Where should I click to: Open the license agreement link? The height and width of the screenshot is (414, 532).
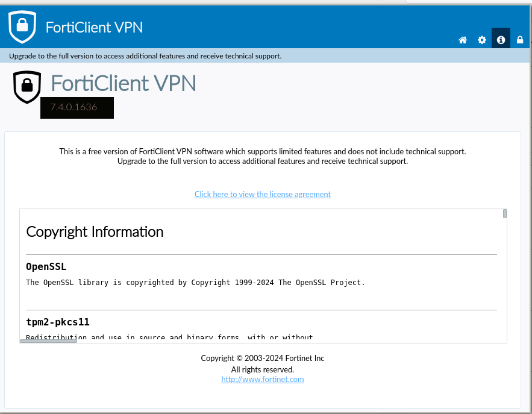click(263, 194)
